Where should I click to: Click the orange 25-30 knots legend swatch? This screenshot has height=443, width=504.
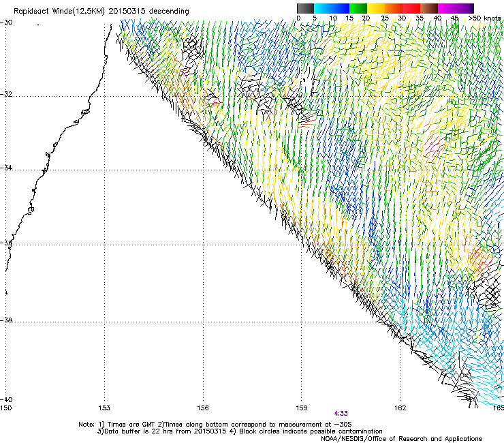(x=394, y=8)
